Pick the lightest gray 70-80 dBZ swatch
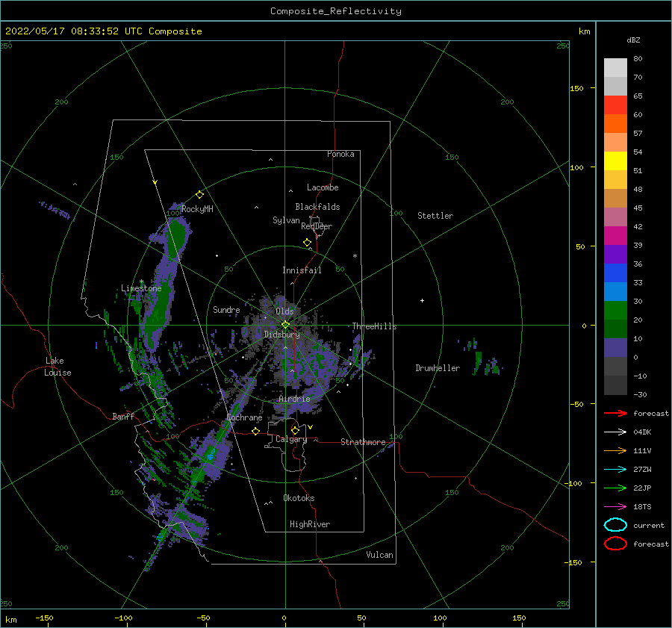 615,67
